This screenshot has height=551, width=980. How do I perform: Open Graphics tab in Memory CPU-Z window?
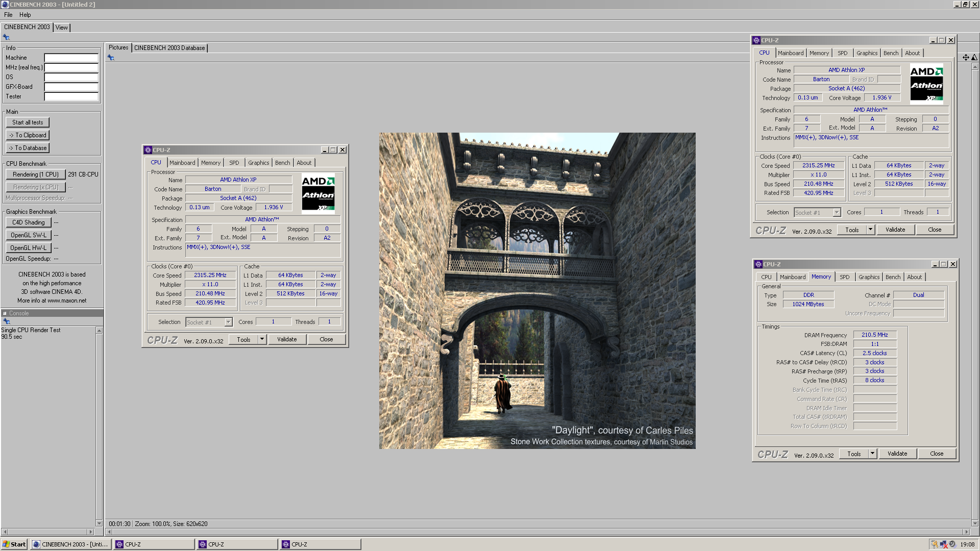869,277
